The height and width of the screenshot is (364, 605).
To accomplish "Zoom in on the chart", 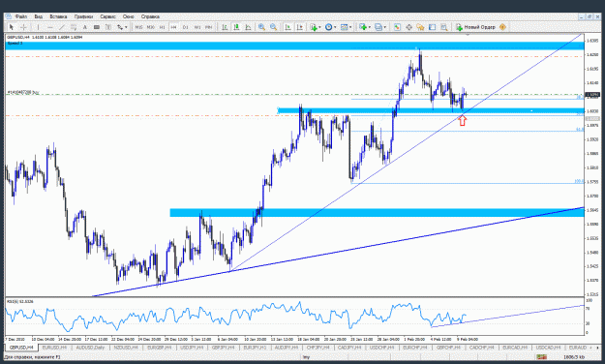I will pyautogui.click(x=261, y=27).
